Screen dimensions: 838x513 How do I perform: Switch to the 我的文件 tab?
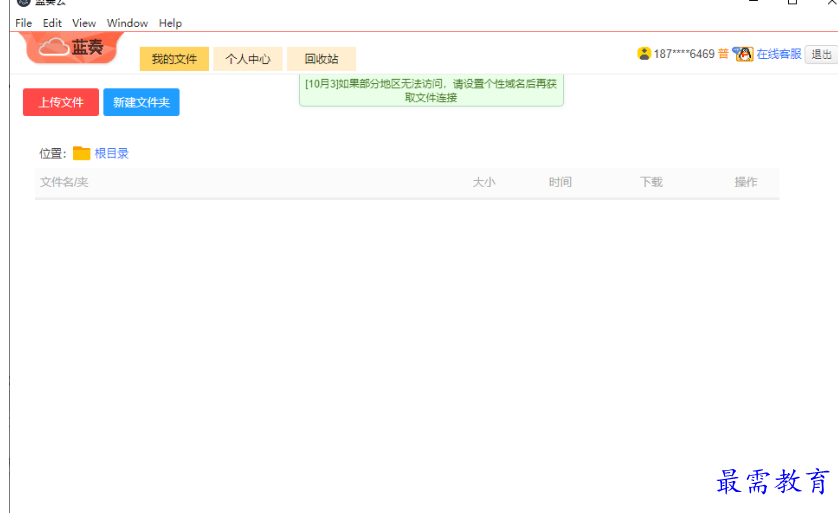174,59
